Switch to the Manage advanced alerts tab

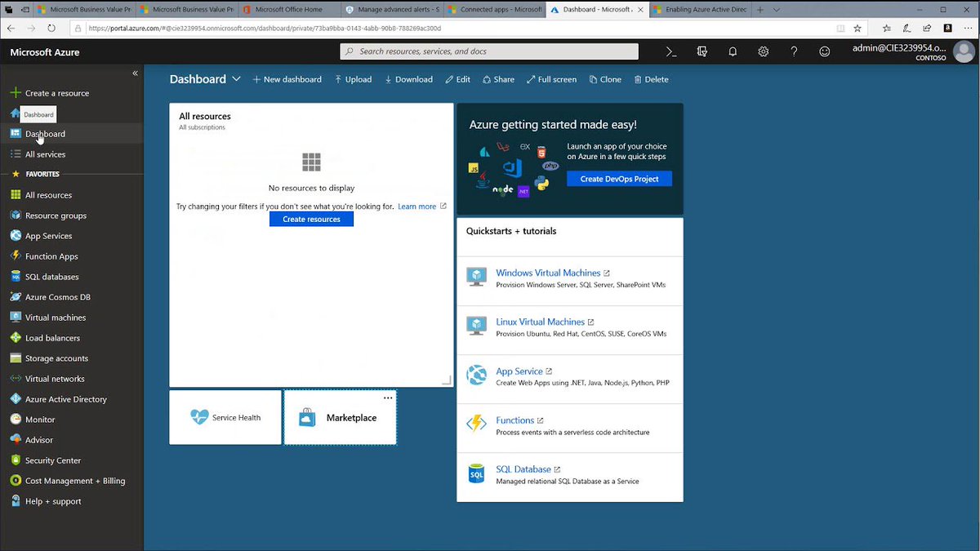(x=391, y=10)
